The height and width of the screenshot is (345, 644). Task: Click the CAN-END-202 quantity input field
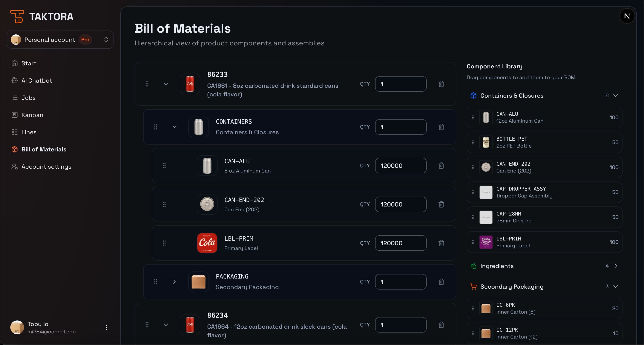tap(400, 204)
